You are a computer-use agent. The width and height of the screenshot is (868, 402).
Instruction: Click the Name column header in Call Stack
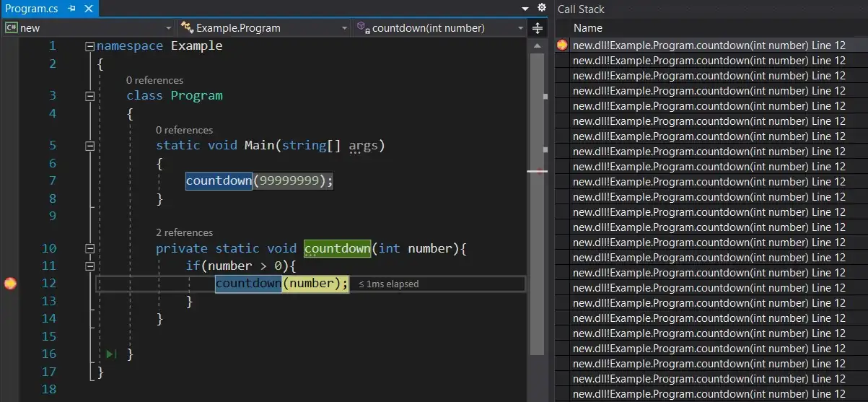[588, 28]
